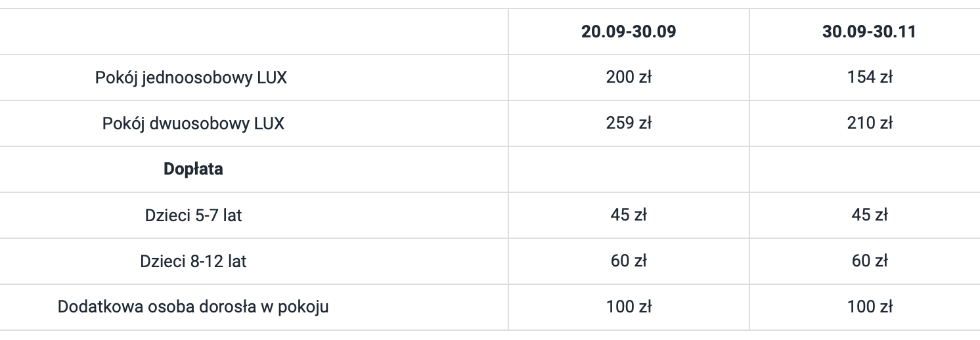Click 100 zł under the 20.09-30.09 column

pos(629,307)
